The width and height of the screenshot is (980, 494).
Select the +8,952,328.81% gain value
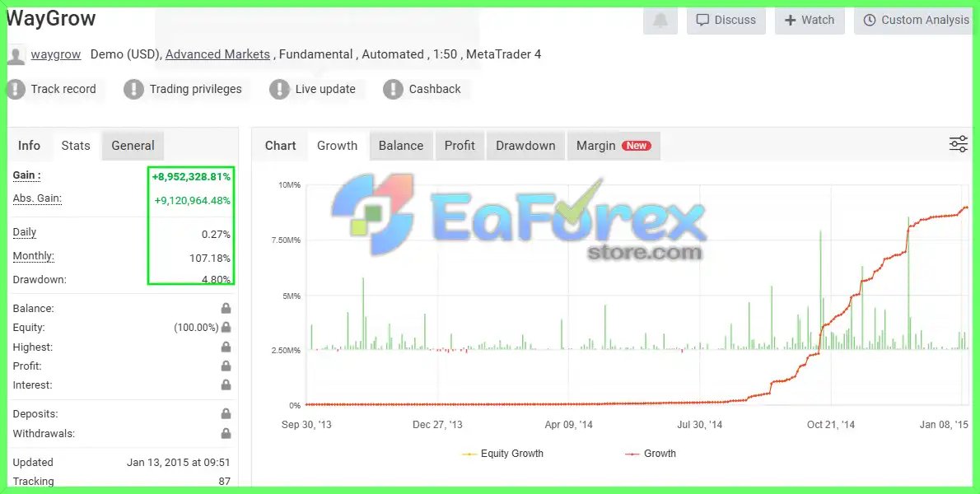tap(191, 177)
